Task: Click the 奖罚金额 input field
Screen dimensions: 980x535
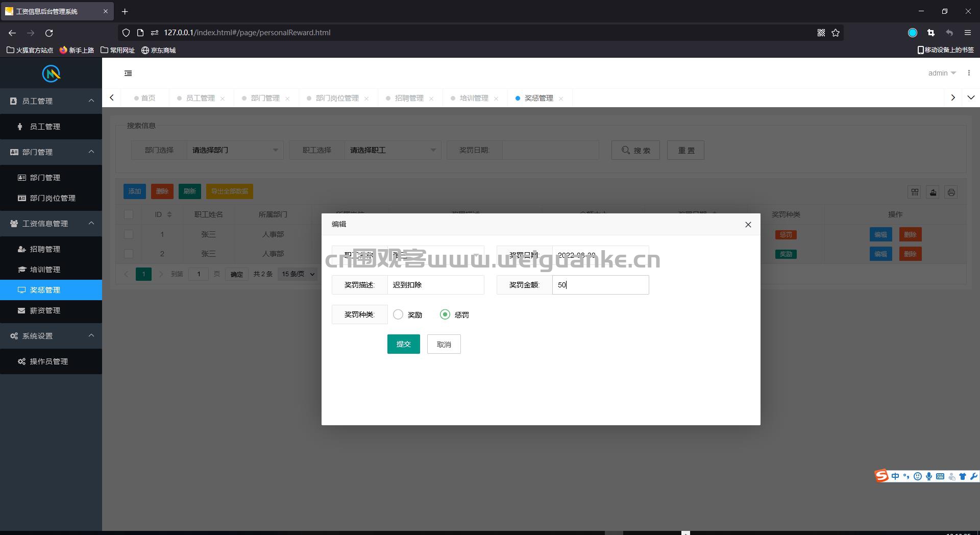Action: [x=600, y=285]
